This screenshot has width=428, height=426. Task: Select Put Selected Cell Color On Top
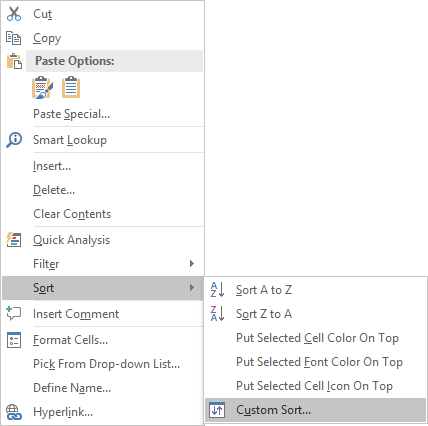316,338
